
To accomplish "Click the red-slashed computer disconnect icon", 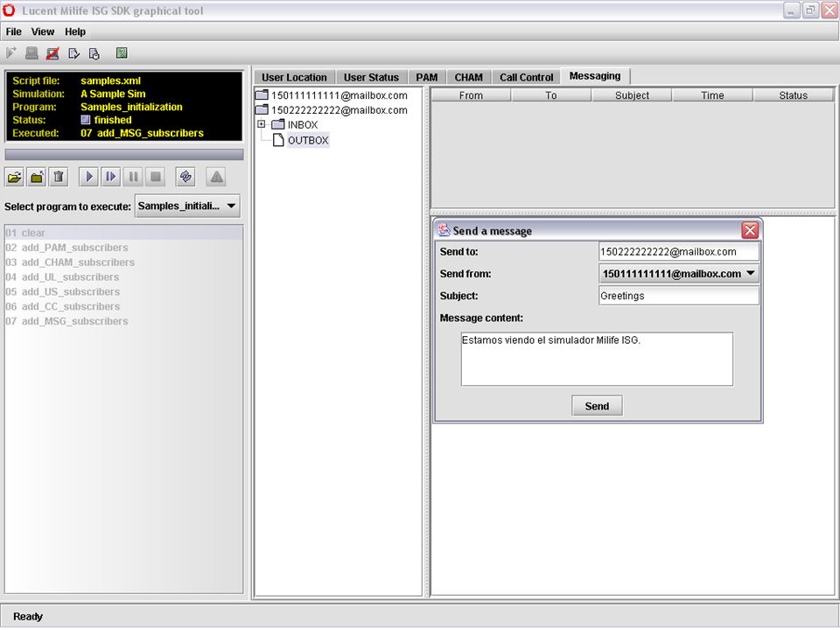I will coord(52,53).
